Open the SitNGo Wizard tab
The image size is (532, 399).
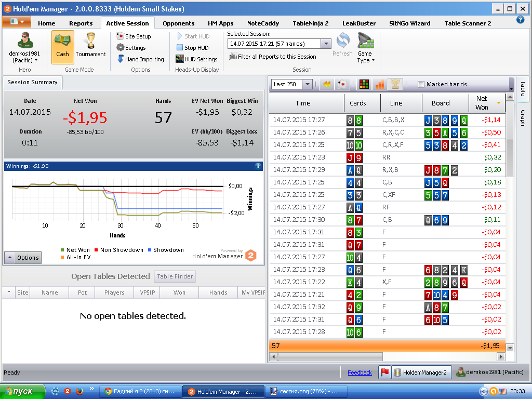click(x=409, y=23)
